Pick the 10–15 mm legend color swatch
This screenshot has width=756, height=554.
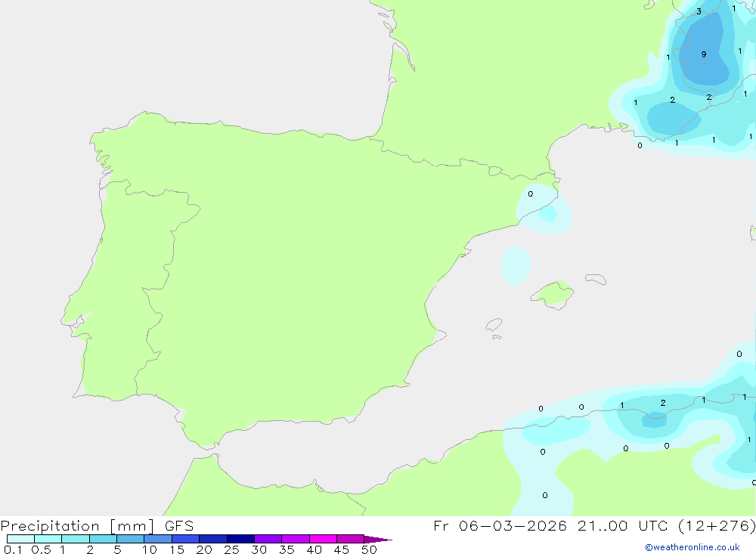[158, 539]
